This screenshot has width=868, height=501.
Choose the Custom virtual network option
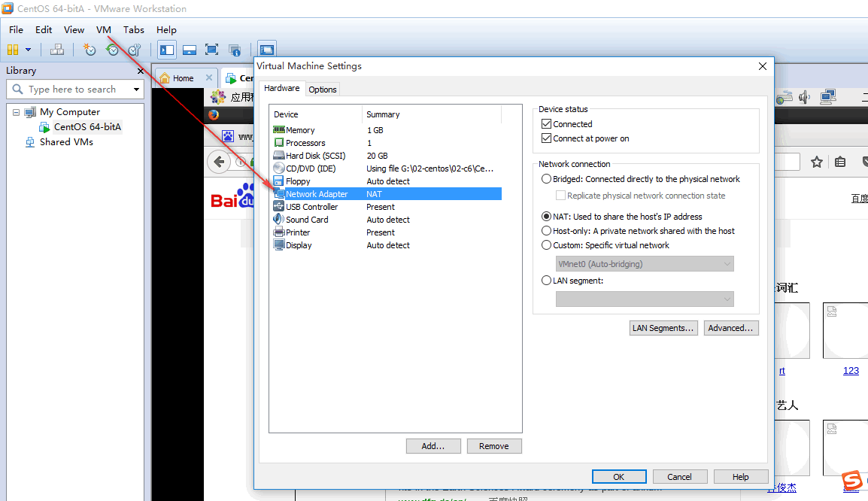(546, 245)
